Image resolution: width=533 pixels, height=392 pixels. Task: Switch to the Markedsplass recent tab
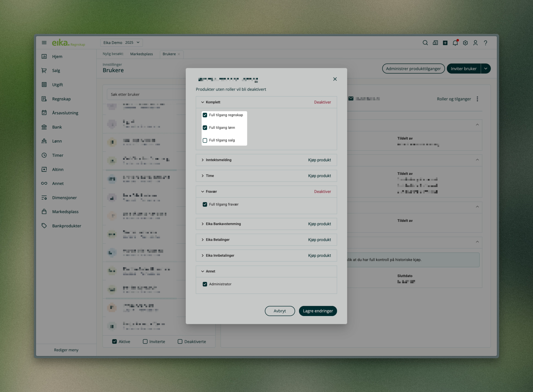141,54
